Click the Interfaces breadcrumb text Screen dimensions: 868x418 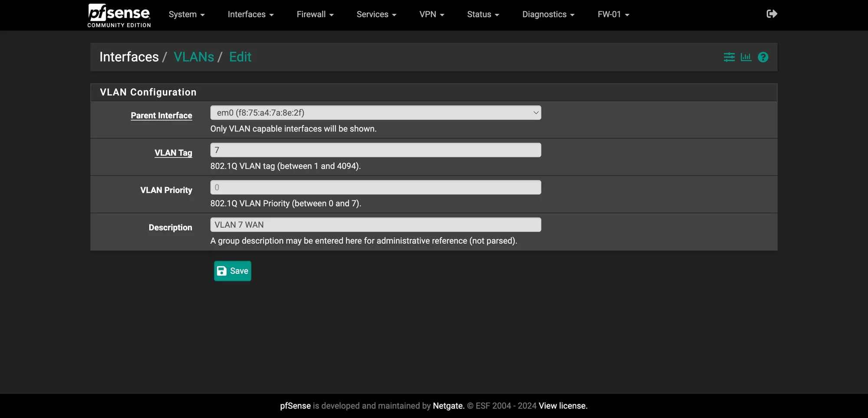(x=129, y=57)
